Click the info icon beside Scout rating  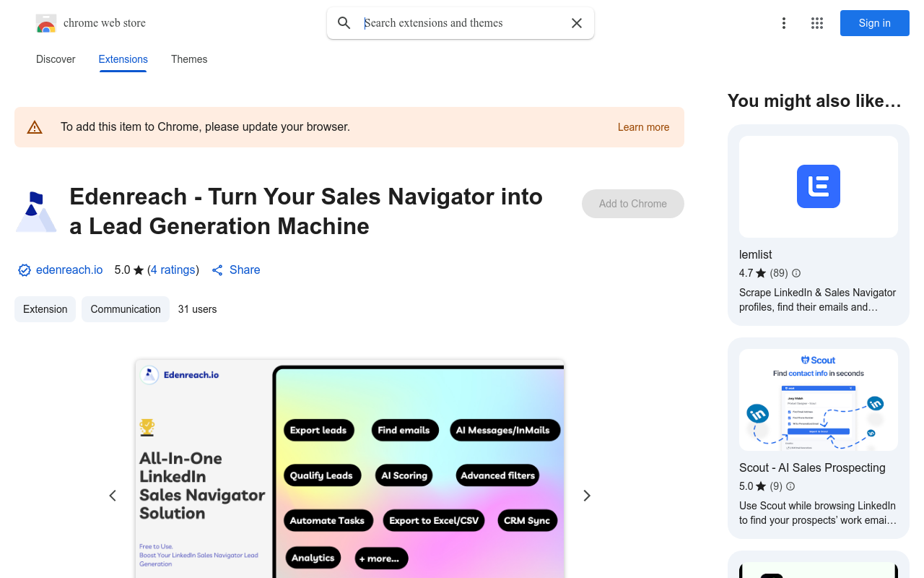790,486
